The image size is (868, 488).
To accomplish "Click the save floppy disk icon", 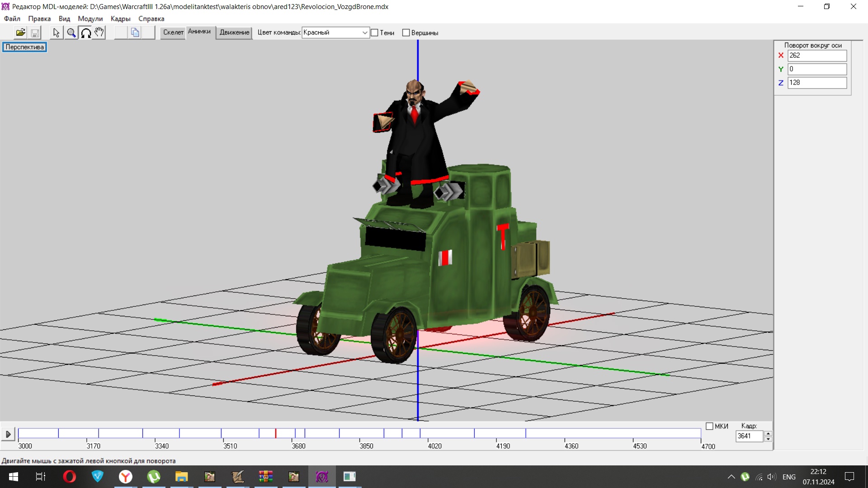I will (x=35, y=33).
